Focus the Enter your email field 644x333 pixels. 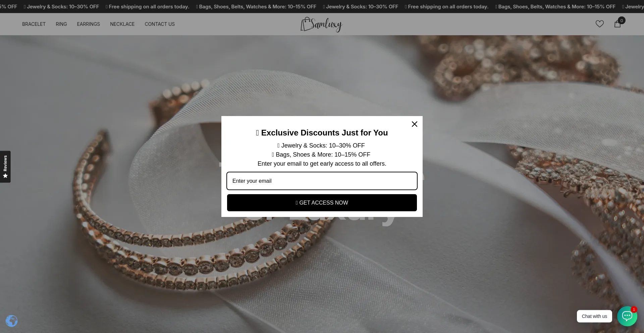[322, 181]
